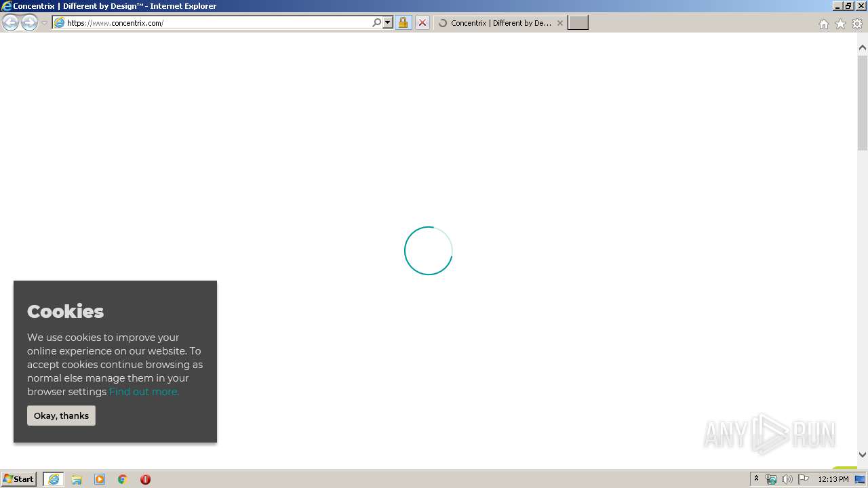Screen dimensions: 868x488
Task: Launch Google Chrome from taskbar
Action: (123, 479)
